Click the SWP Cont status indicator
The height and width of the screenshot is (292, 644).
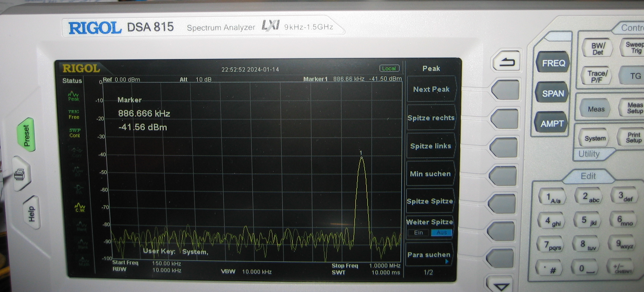click(74, 133)
